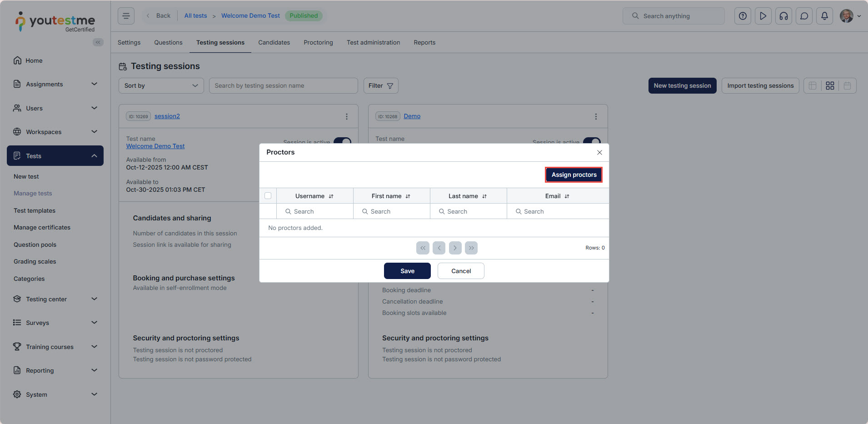This screenshot has height=424, width=868.
Task: Switch to grid card view icon
Action: (830, 85)
